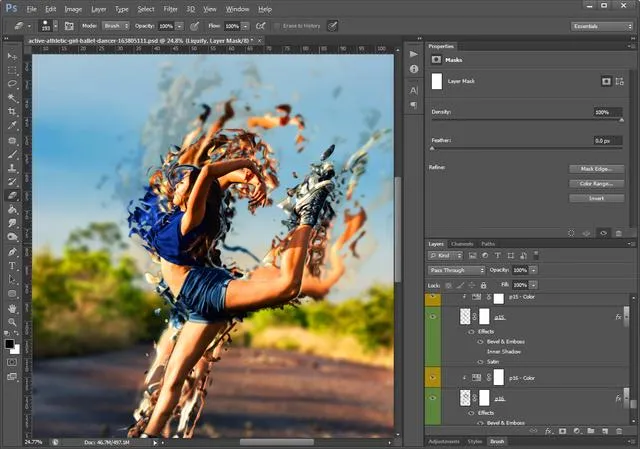Open the Character panel icon

pyautogui.click(x=413, y=90)
